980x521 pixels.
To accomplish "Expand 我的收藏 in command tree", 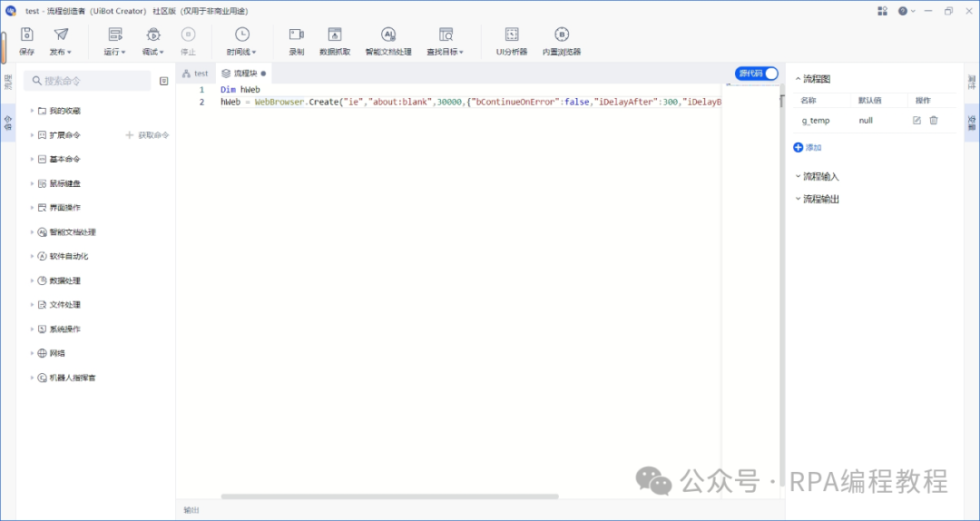I will tap(32, 111).
